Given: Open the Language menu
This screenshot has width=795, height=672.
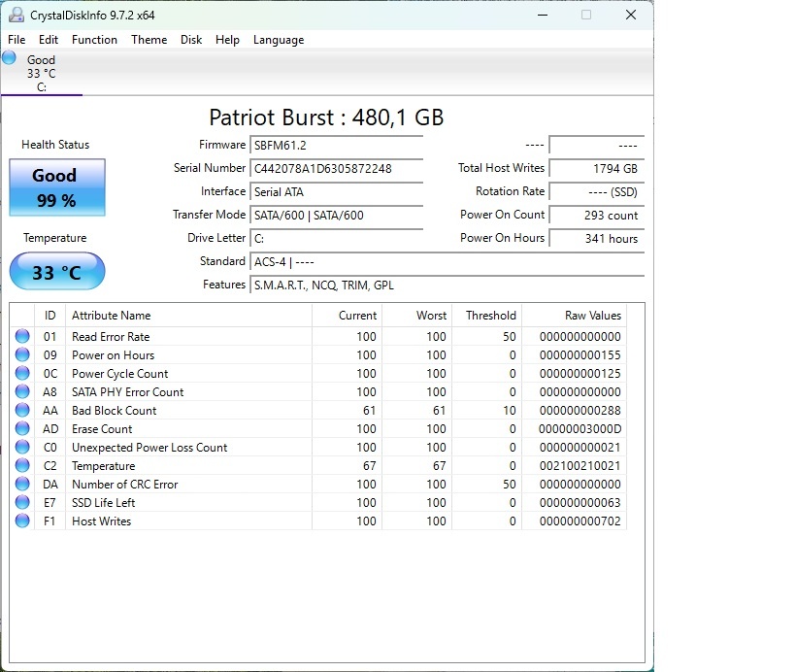Looking at the screenshot, I should 279,40.
